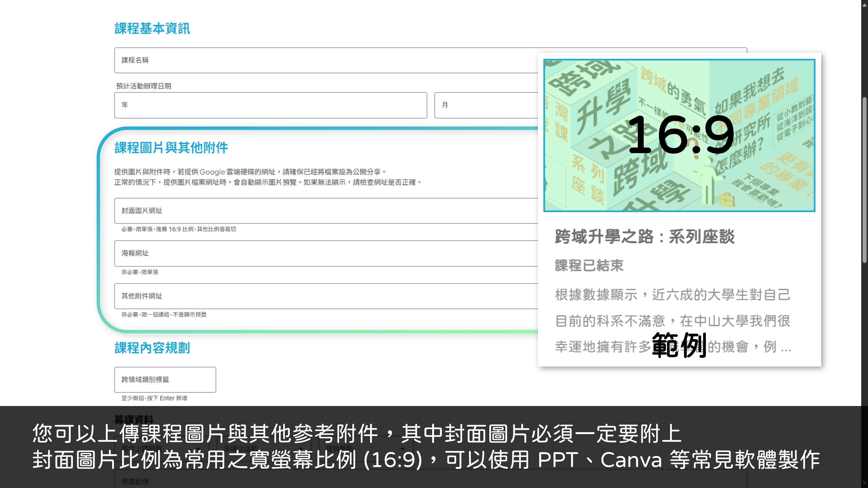This screenshot has height=488, width=868.
Task: Click example card title 跨域升學之路：系列座談
Action: (644, 236)
